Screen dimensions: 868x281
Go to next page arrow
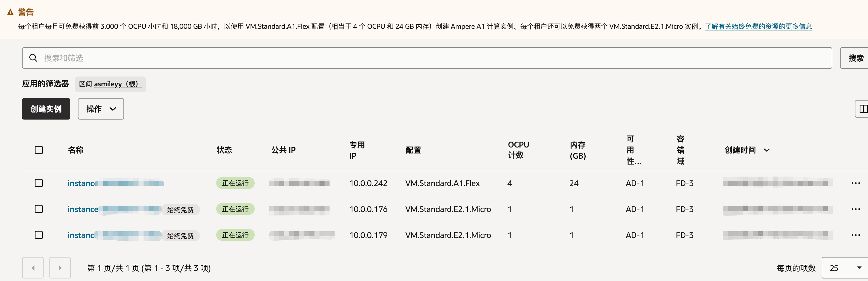(60, 268)
